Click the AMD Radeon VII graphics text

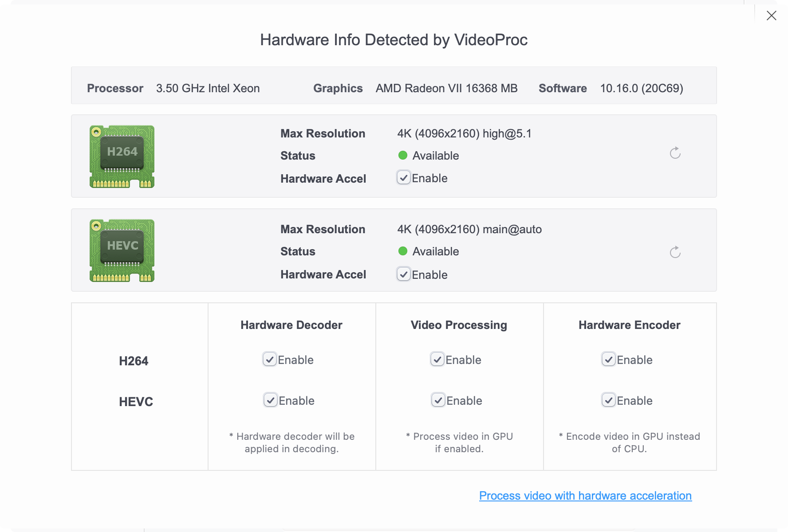click(446, 88)
